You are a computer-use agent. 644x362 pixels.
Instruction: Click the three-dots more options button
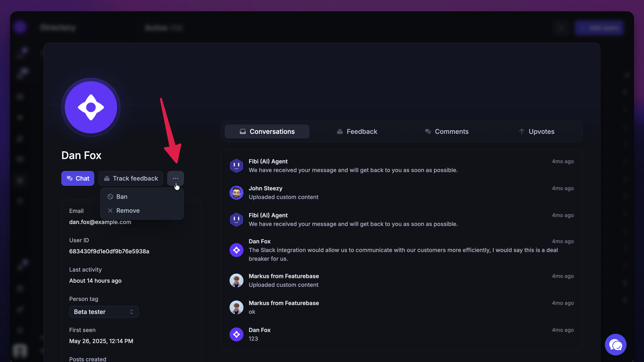(x=175, y=178)
